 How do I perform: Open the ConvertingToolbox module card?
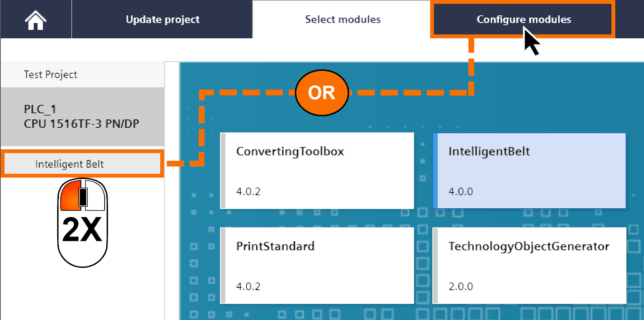coord(318,171)
